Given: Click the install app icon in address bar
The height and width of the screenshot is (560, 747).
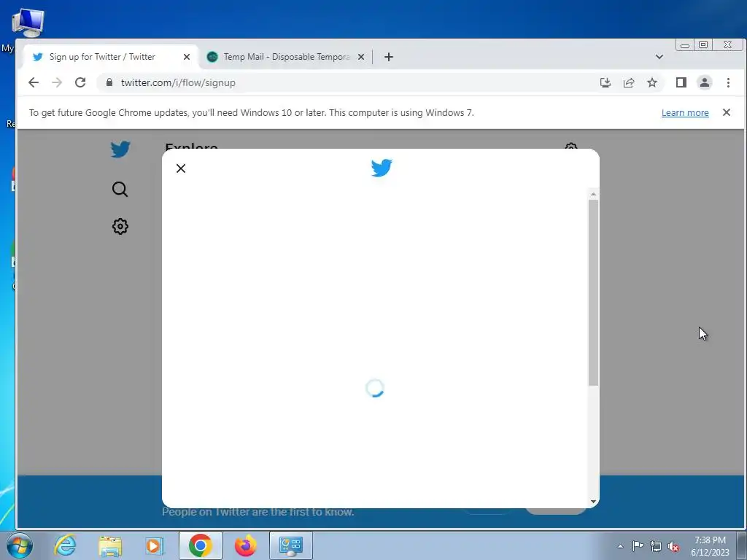Looking at the screenshot, I should (x=605, y=82).
